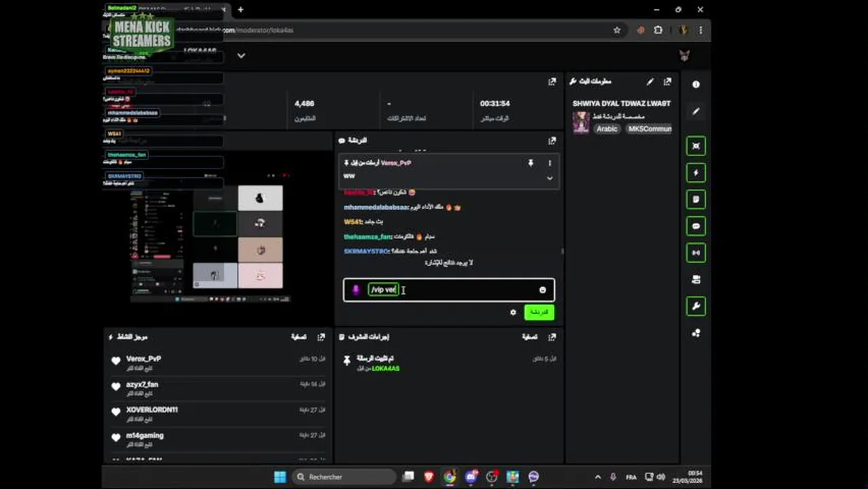Open Chrome from the taskbar
This screenshot has height=489, width=868.
pyautogui.click(x=450, y=477)
